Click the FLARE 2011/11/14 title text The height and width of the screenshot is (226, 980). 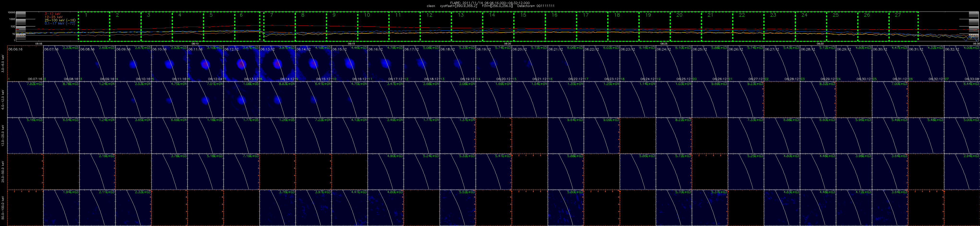coord(490,3)
